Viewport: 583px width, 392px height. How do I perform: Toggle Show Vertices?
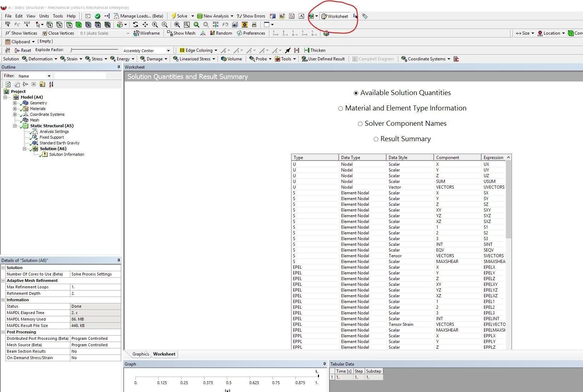[21, 33]
